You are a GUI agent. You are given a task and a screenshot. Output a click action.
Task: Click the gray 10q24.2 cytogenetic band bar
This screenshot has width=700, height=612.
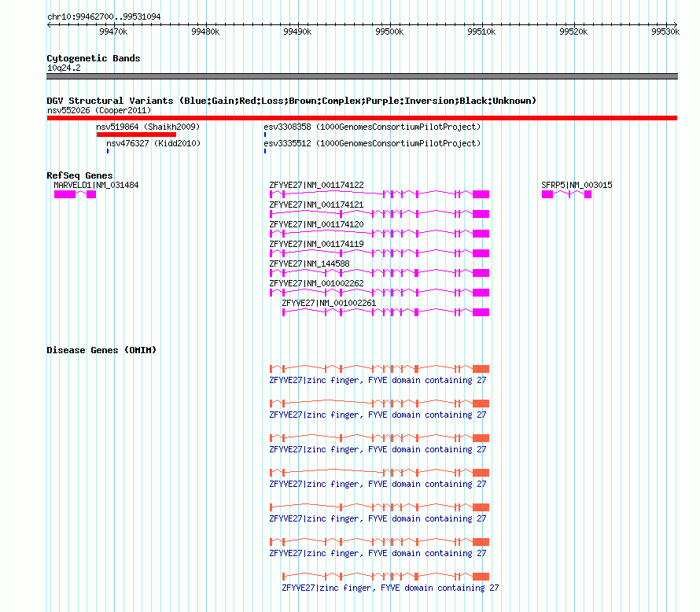(x=362, y=76)
